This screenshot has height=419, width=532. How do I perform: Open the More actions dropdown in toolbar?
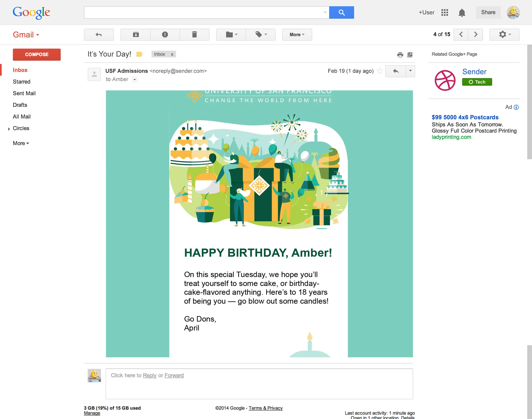(297, 35)
